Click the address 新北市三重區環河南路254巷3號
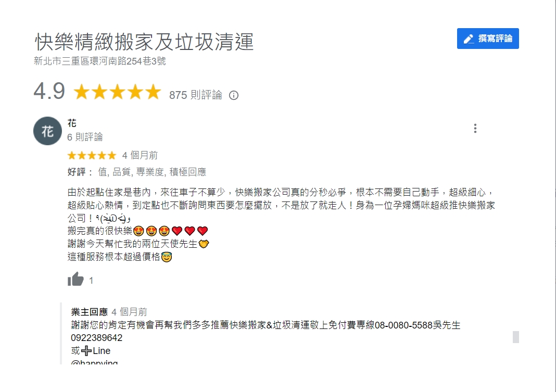This screenshot has height=392, width=556. (100, 61)
